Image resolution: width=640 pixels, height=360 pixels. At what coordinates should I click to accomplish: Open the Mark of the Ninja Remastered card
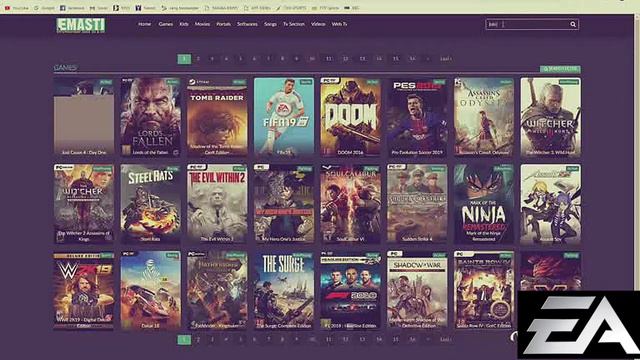point(484,204)
